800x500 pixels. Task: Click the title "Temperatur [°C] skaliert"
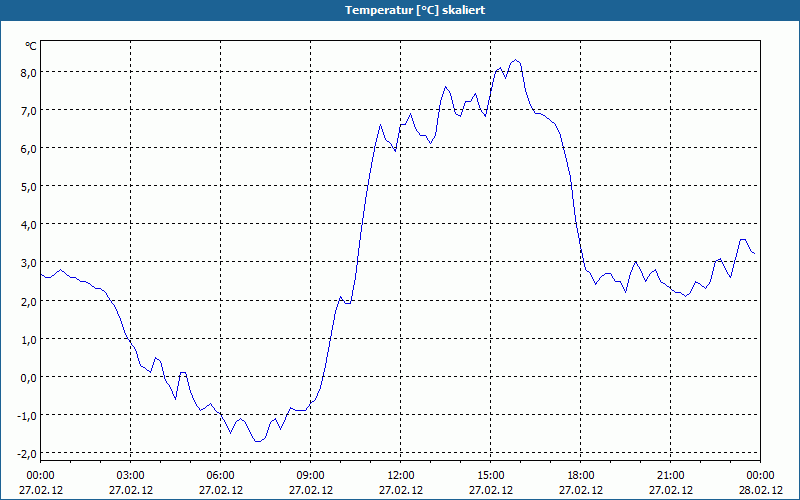click(415, 10)
